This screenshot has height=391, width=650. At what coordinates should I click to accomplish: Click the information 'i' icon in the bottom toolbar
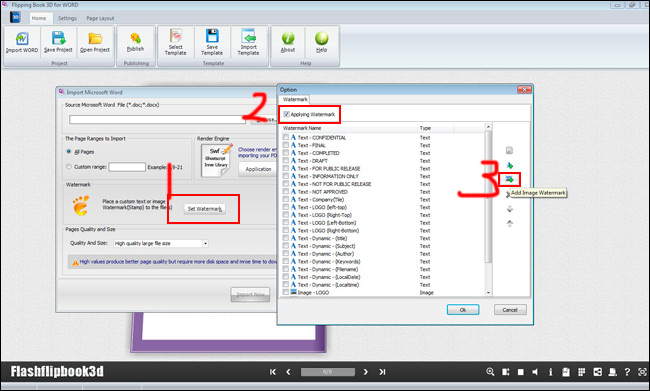point(551,372)
